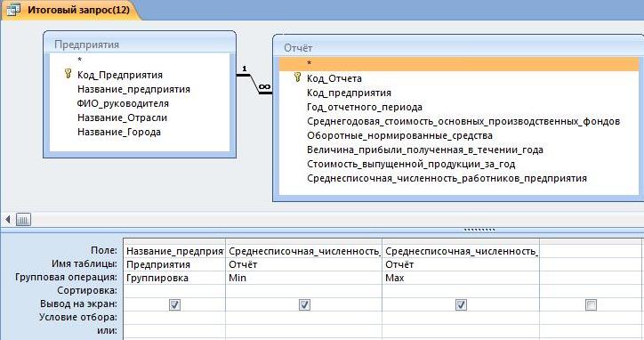Click the horizontal scrollbar thumb

pyautogui.click(x=23, y=220)
